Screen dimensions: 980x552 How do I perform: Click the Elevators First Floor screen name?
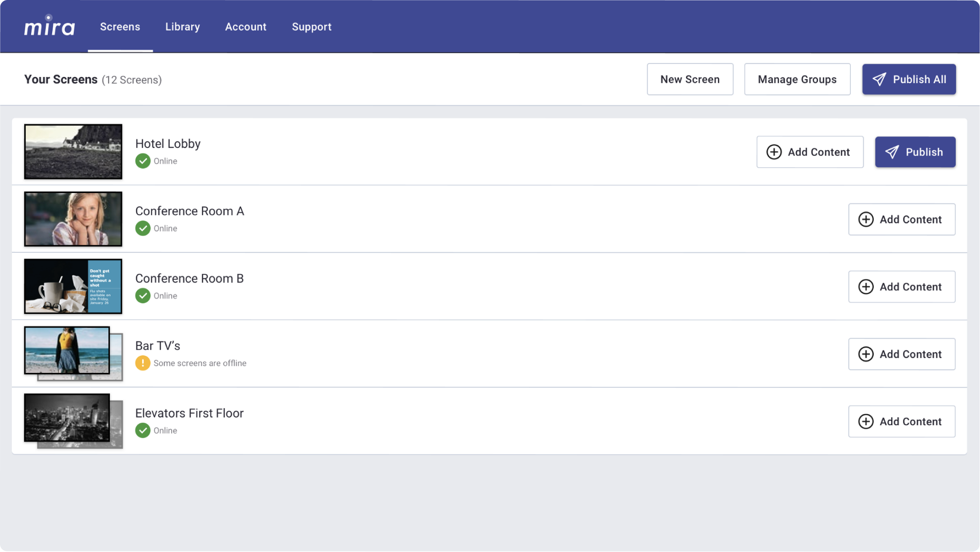tap(189, 413)
